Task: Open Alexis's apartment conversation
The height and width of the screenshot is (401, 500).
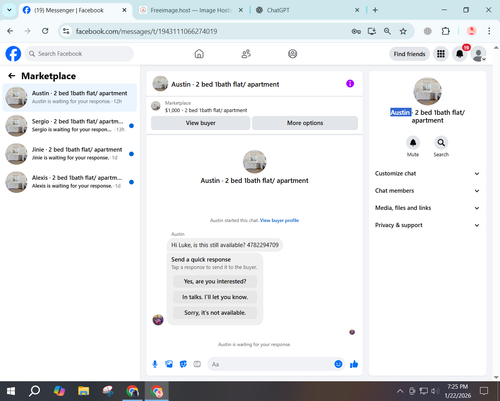Action: coord(70,182)
